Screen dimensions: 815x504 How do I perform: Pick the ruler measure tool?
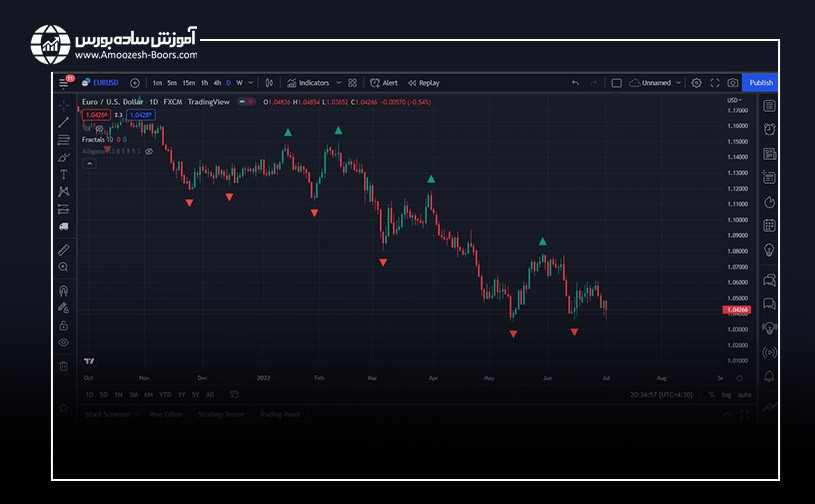(64, 249)
